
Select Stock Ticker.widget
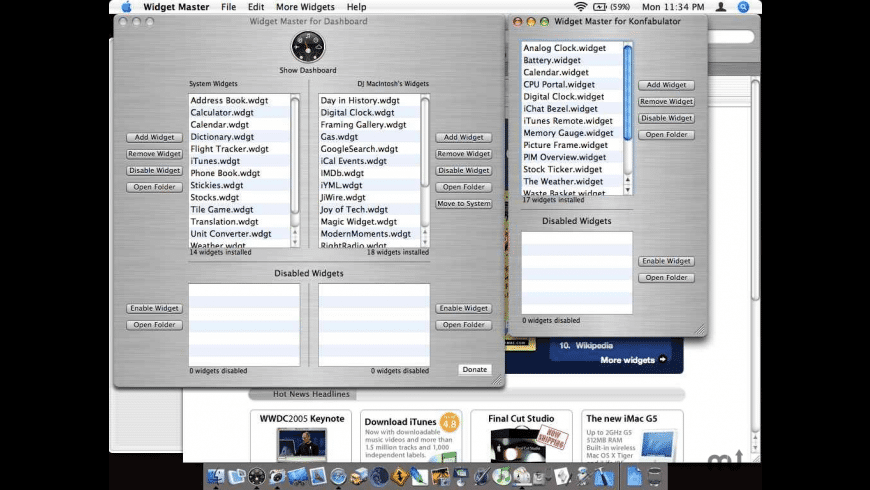(x=572, y=169)
